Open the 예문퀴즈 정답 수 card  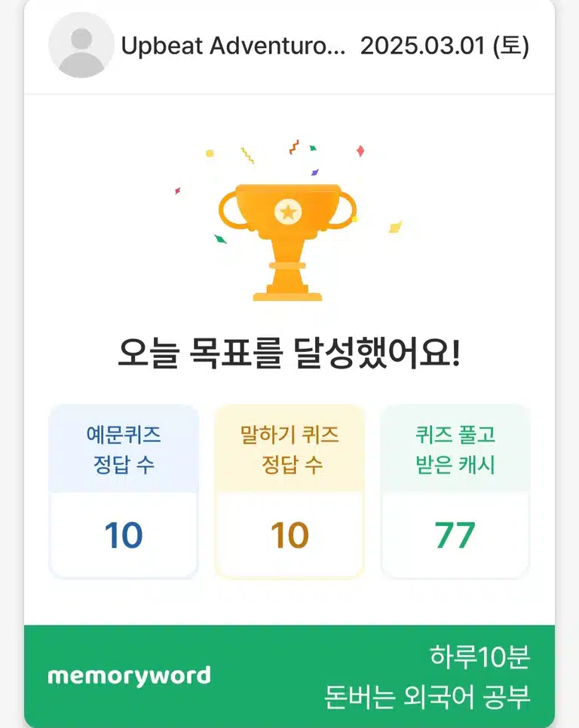click(124, 491)
